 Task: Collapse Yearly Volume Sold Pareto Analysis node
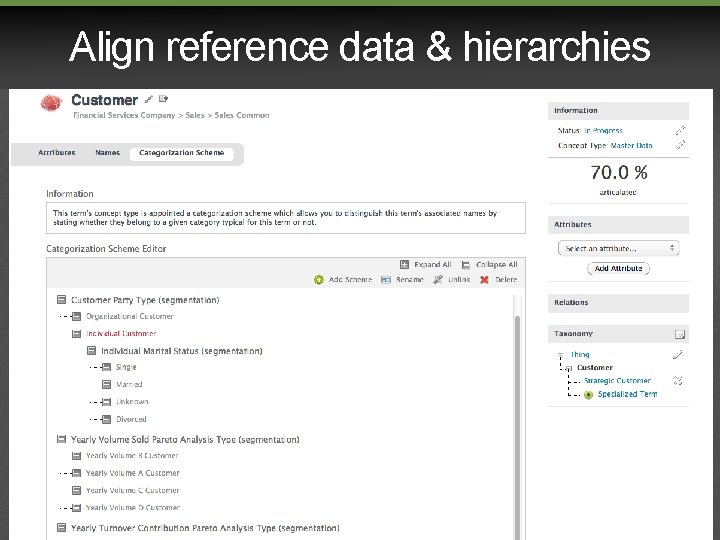(x=61, y=439)
